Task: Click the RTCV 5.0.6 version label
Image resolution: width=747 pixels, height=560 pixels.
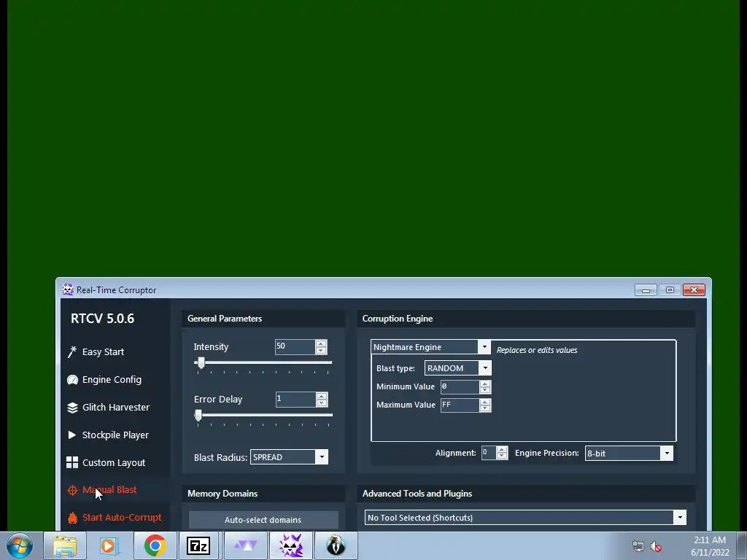Action: pyautogui.click(x=102, y=319)
